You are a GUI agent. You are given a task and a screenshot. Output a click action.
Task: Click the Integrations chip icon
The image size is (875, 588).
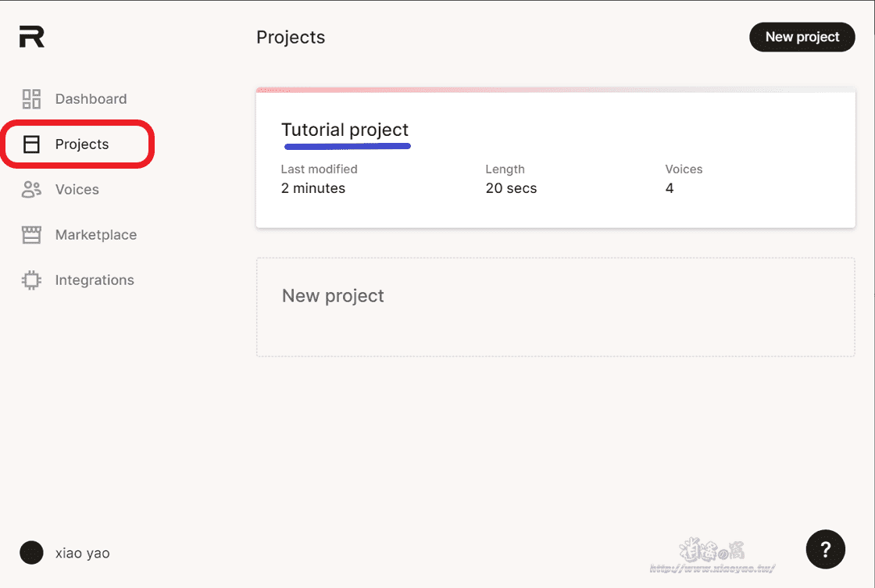[x=31, y=280]
